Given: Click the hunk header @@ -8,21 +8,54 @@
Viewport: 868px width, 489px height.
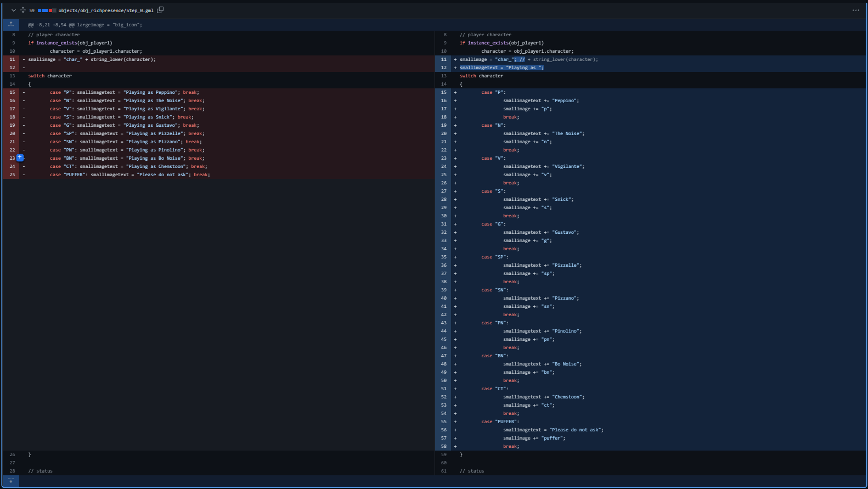Looking at the screenshot, I should point(85,25).
